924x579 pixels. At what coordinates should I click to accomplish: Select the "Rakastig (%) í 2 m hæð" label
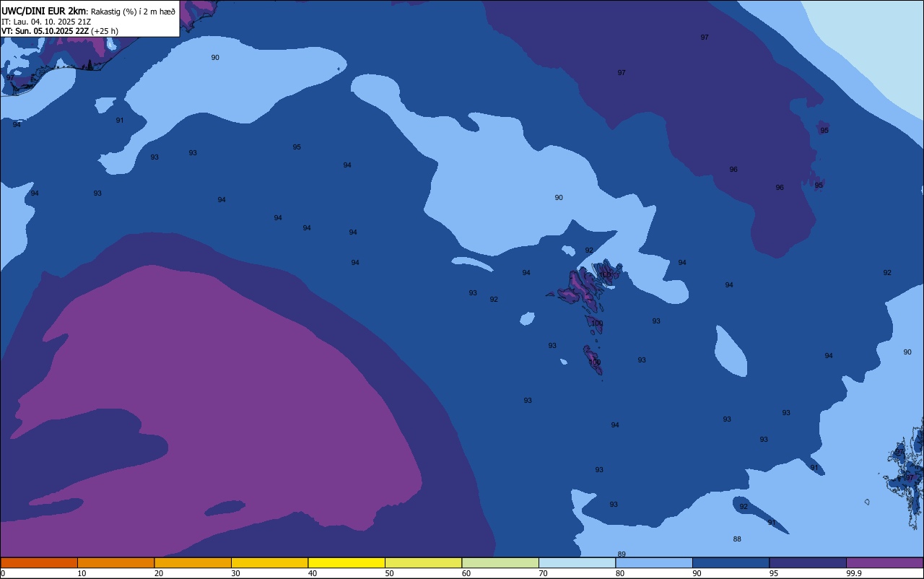click(x=133, y=11)
